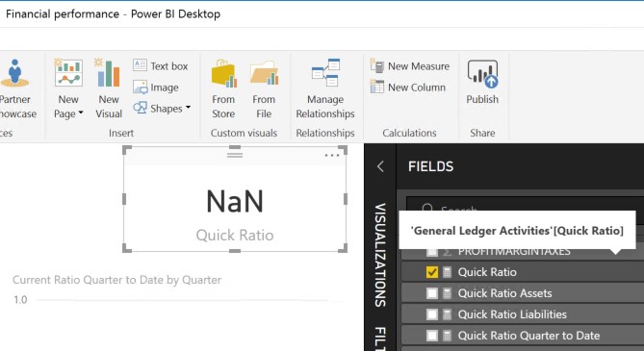This screenshot has width=644, height=351.
Task: Click the sigma icon beside PROFITMARGINTAXES
Action: pyautogui.click(x=448, y=252)
